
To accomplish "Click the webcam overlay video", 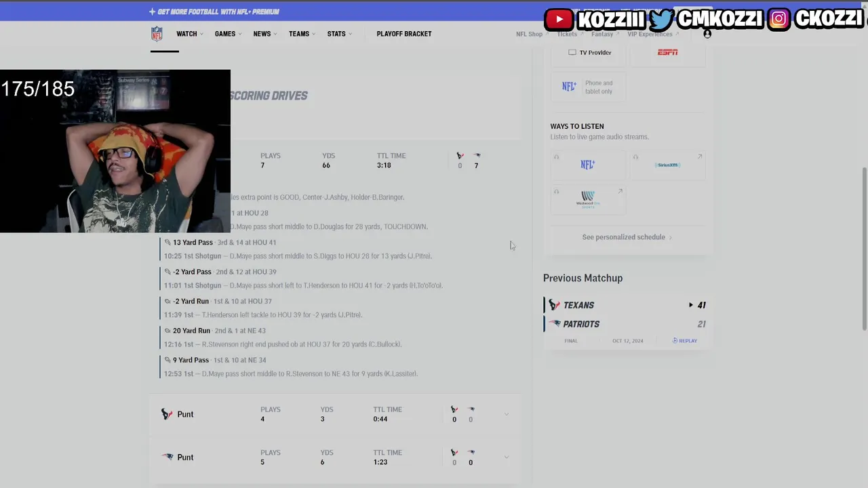I will click(115, 151).
